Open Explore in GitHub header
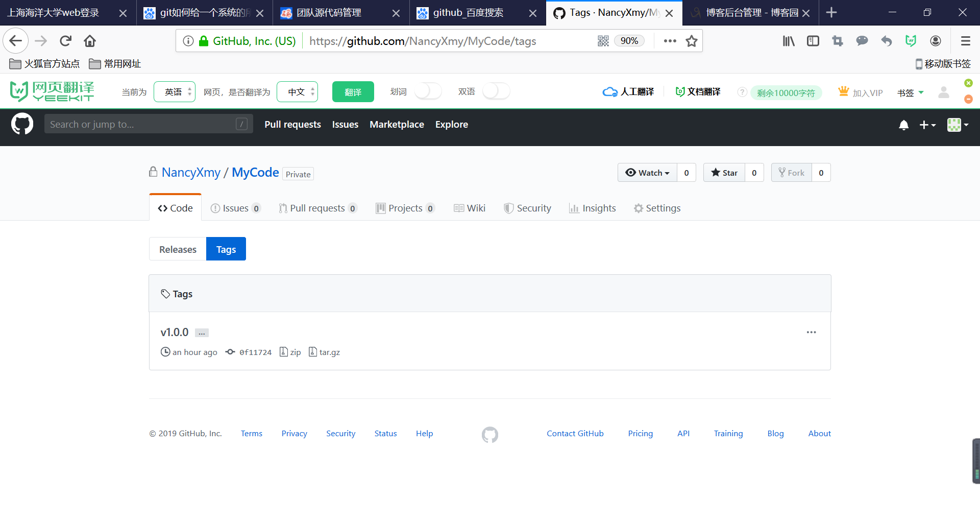This screenshot has width=980, height=521. 452,124
